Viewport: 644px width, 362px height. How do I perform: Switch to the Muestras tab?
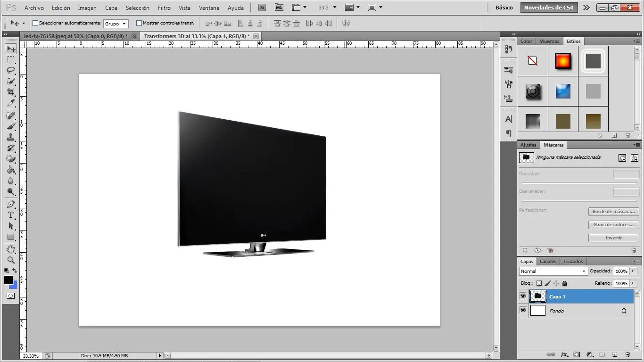click(x=549, y=41)
